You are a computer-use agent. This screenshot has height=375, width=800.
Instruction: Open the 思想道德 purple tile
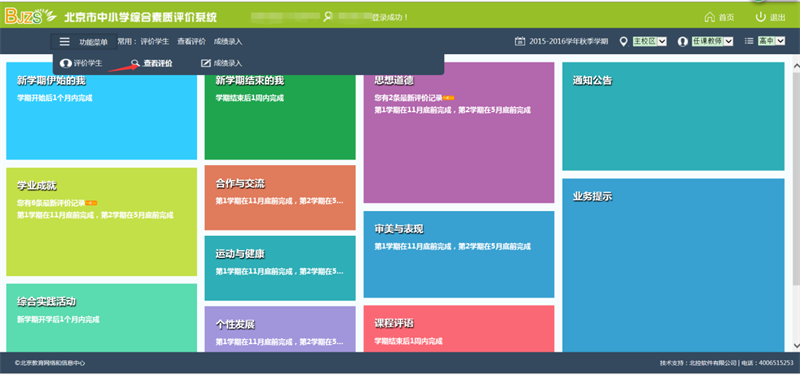[459, 133]
